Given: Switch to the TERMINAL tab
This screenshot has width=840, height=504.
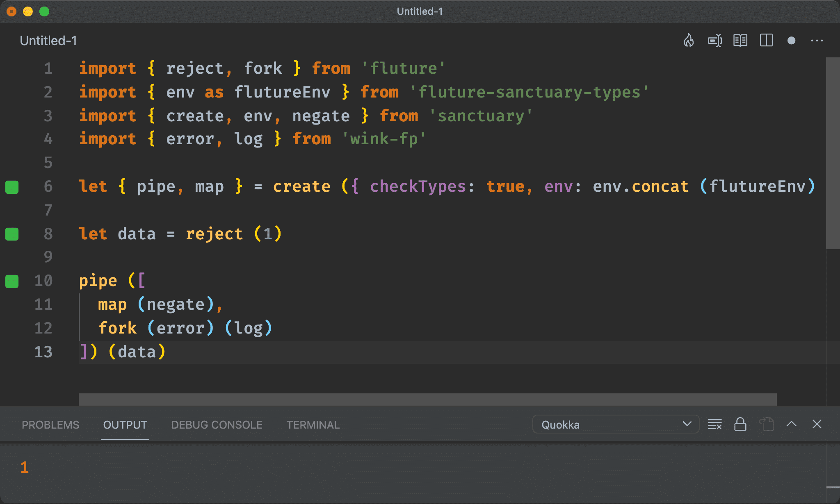Looking at the screenshot, I should [313, 425].
